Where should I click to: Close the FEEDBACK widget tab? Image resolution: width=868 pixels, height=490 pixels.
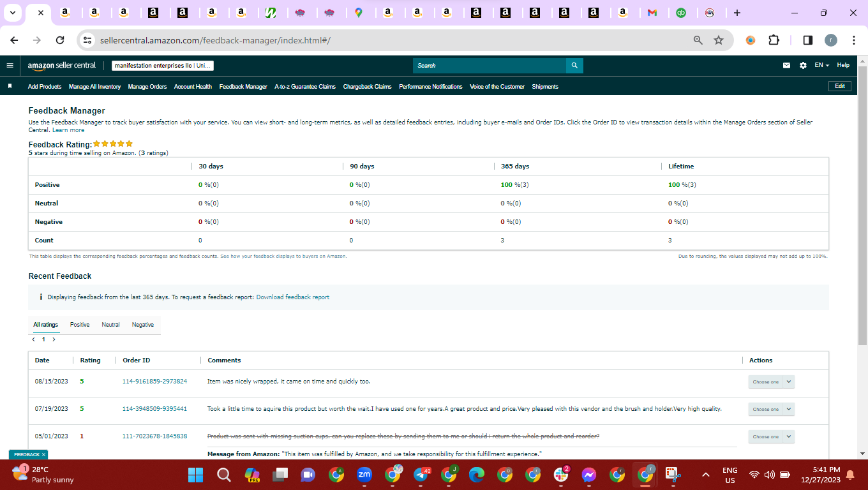(43, 454)
